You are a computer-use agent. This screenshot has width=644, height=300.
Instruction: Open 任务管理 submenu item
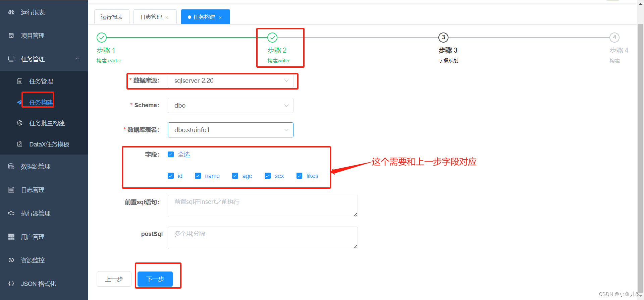(44, 81)
